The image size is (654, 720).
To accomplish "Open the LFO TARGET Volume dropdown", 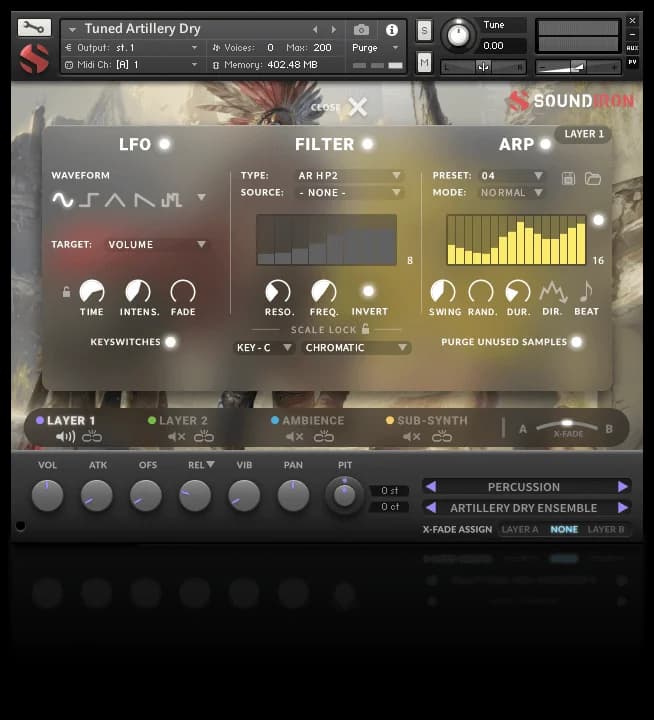I will (156, 245).
